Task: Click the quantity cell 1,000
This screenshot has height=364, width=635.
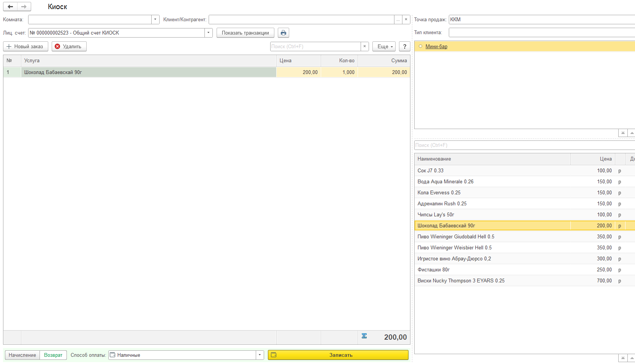Action: click(339, 72)
